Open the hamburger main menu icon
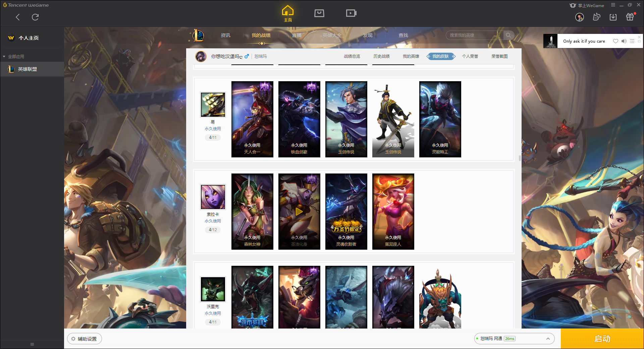The image size is (644, 349). tap(613, 5)
